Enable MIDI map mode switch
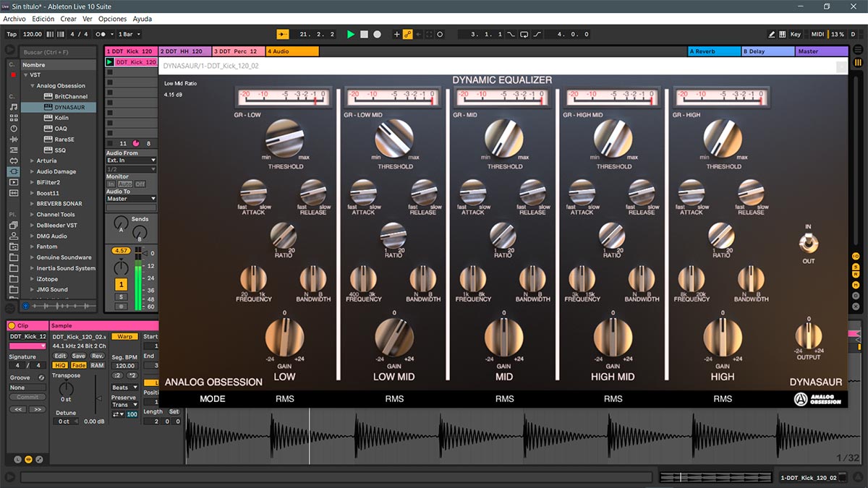The width and height of the screenshot is (868, 488). 817,34
